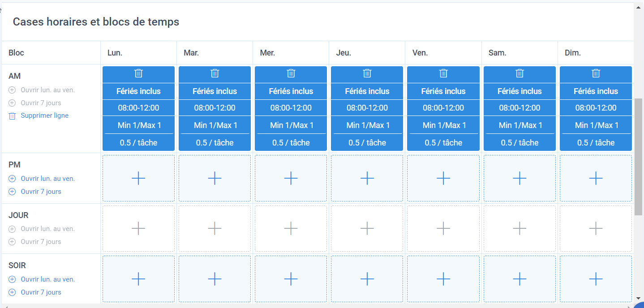The image size is (644, 308).
Task: Add a PM block on Dim.
Action: [596, 178]
